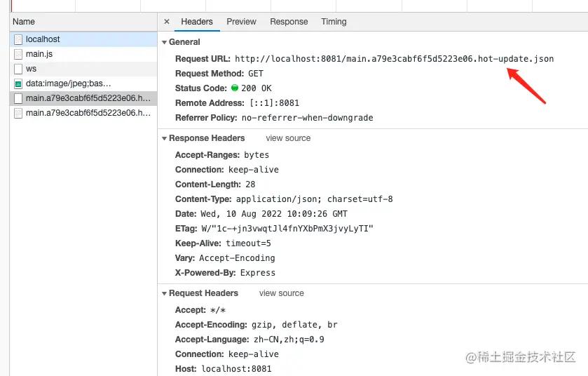The image size is (588, 376).
Task: Click the Accept */* value
Action: coord(218,310)
